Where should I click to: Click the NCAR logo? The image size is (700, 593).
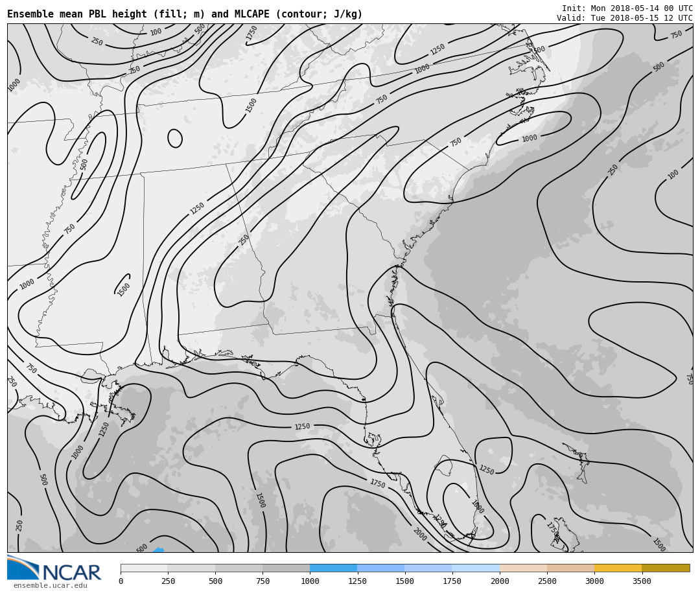[54, 568]
